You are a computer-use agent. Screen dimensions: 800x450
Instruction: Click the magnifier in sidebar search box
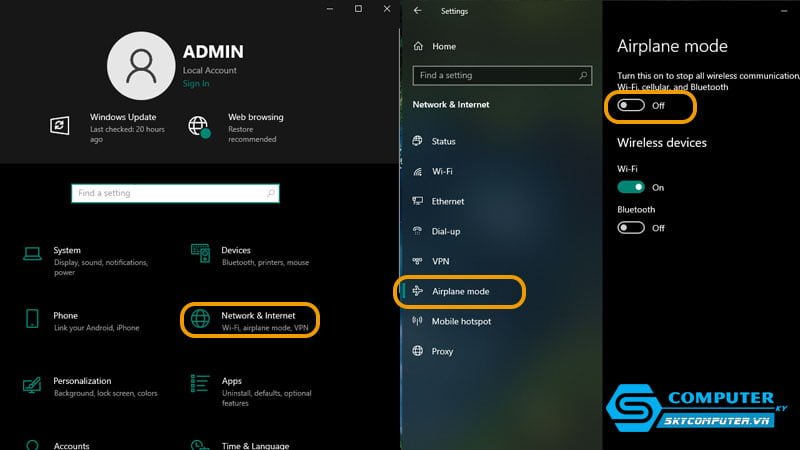(x=583, y=76)
